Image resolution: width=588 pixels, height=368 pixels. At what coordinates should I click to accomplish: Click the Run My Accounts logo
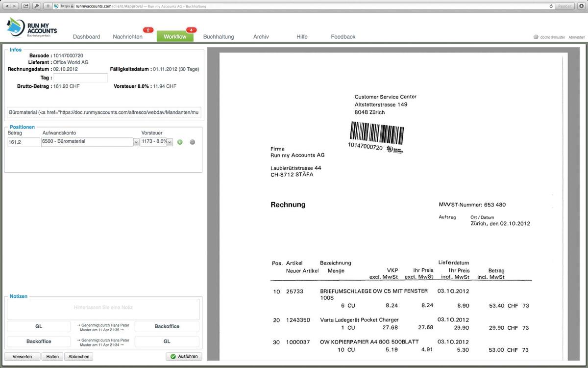coord(32,27)
